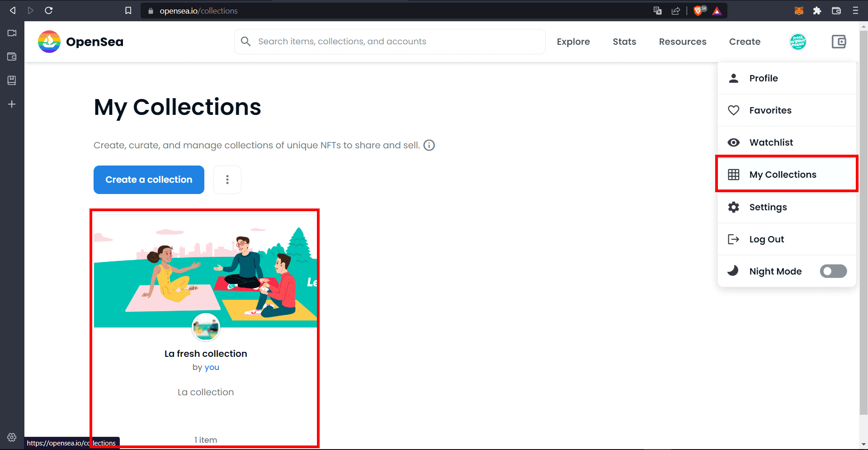Open Brave wallet toolbar icon
Viewport: 868px width, 450px height.
point(836,10)
